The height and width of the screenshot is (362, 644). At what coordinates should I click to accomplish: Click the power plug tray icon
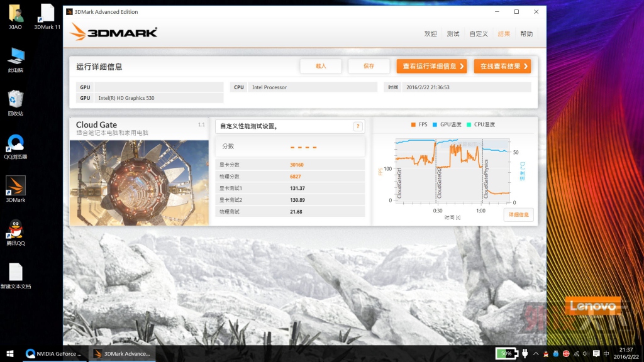[x=525, y=353]
